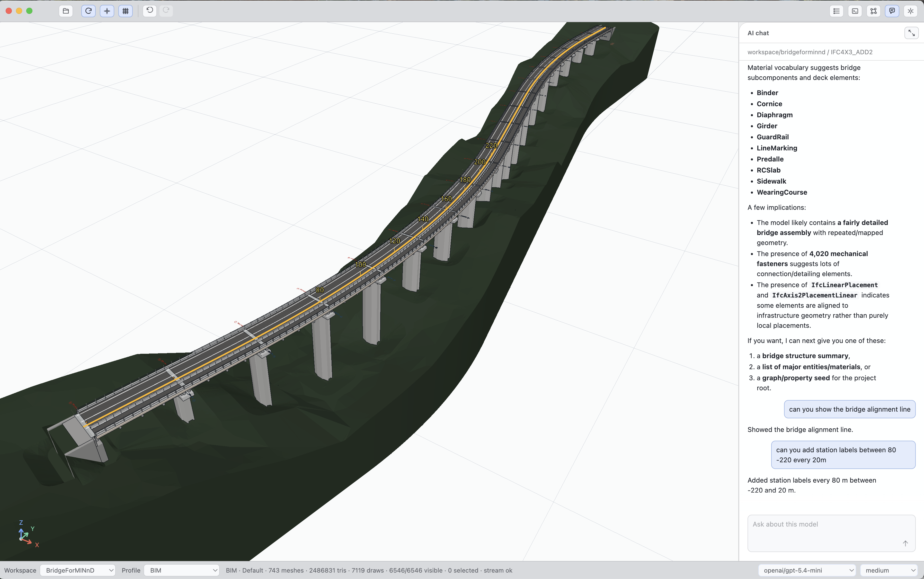Click the 'Profile' label in status bar

pyautogui.click(x=131, y=570)
